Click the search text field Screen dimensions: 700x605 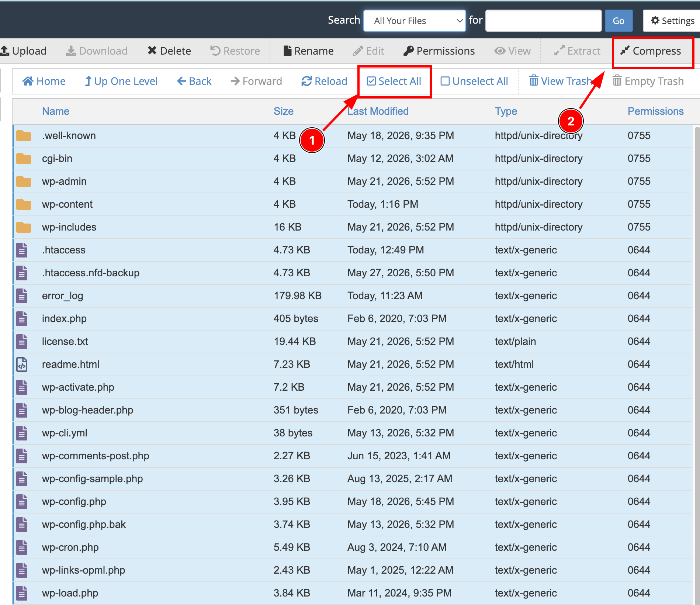coord(543,21)
